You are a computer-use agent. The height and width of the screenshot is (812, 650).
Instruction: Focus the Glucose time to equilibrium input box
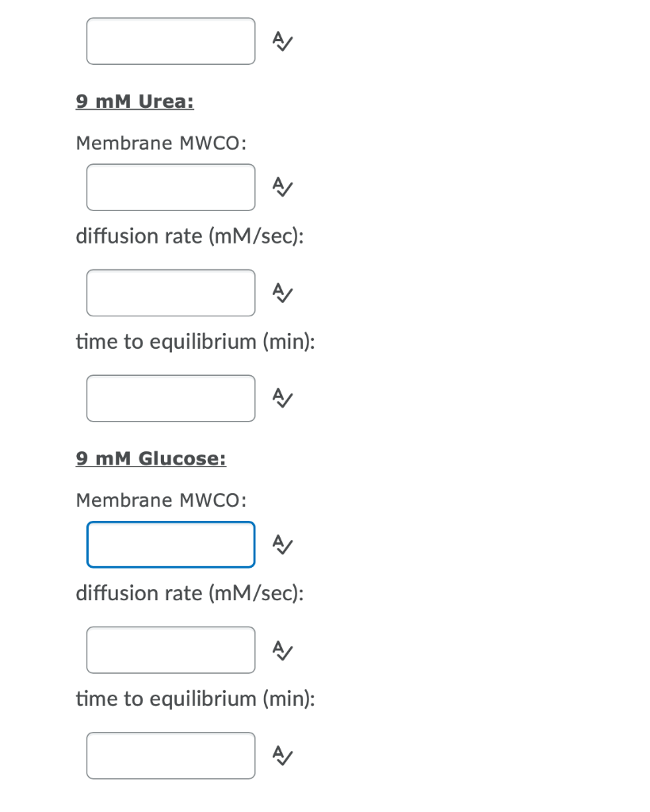coord(171,755)
